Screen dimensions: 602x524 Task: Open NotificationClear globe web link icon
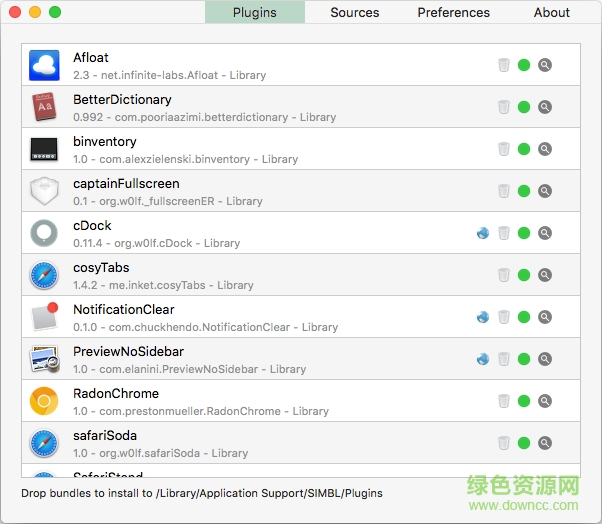point(483,317)
